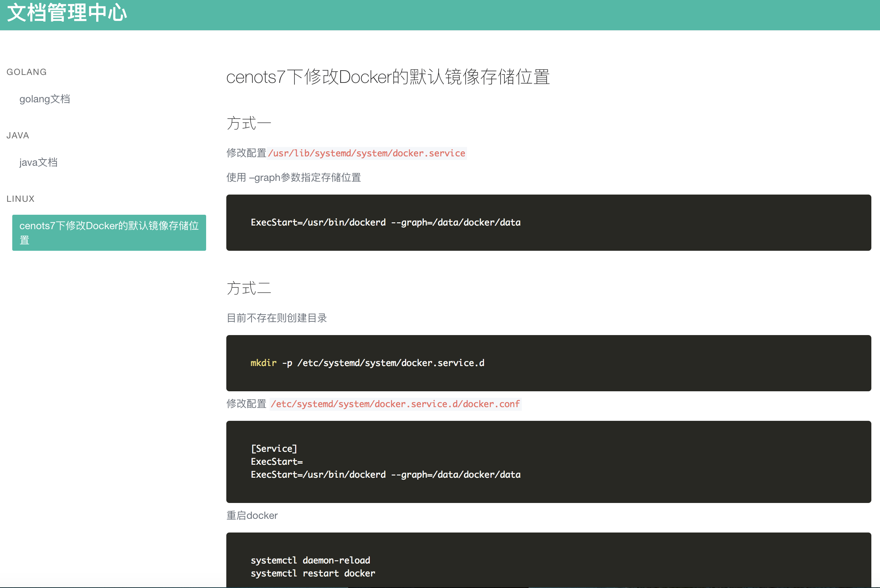Screen dimensions: 880x588
Task: Click the systemctl restart docker line
Action: 313,573
